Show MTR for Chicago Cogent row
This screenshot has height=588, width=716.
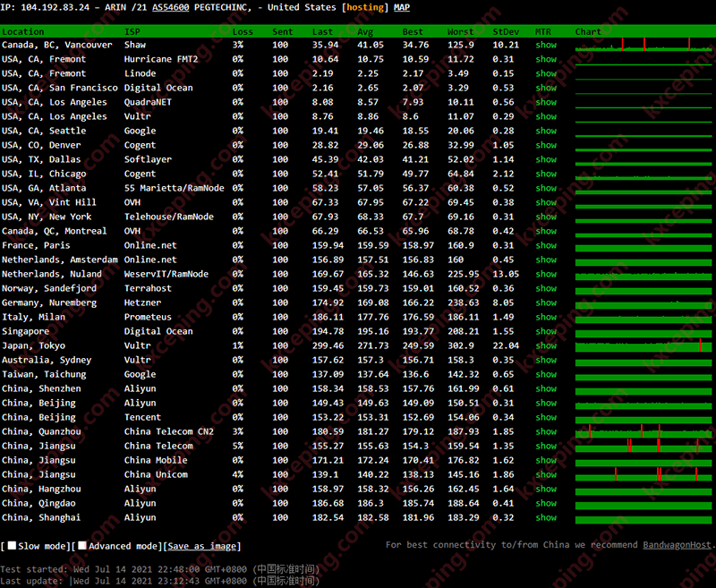tap(546, 174)
